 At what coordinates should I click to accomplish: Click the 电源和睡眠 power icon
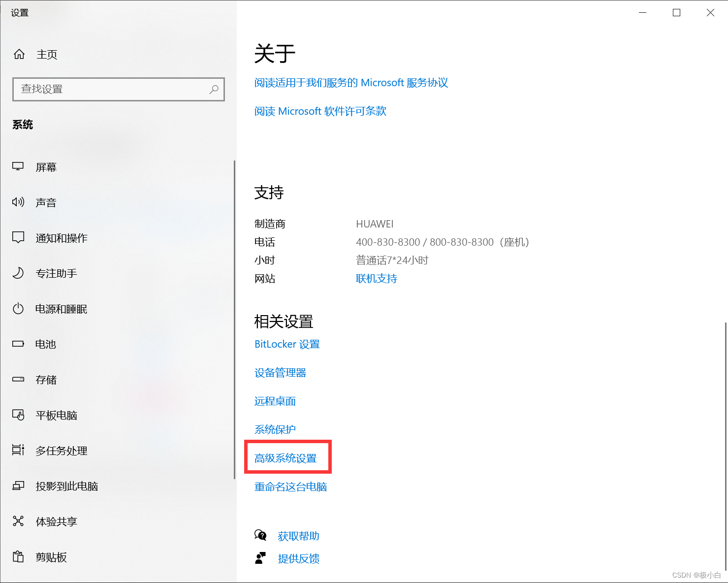click(x=18, y=309)
